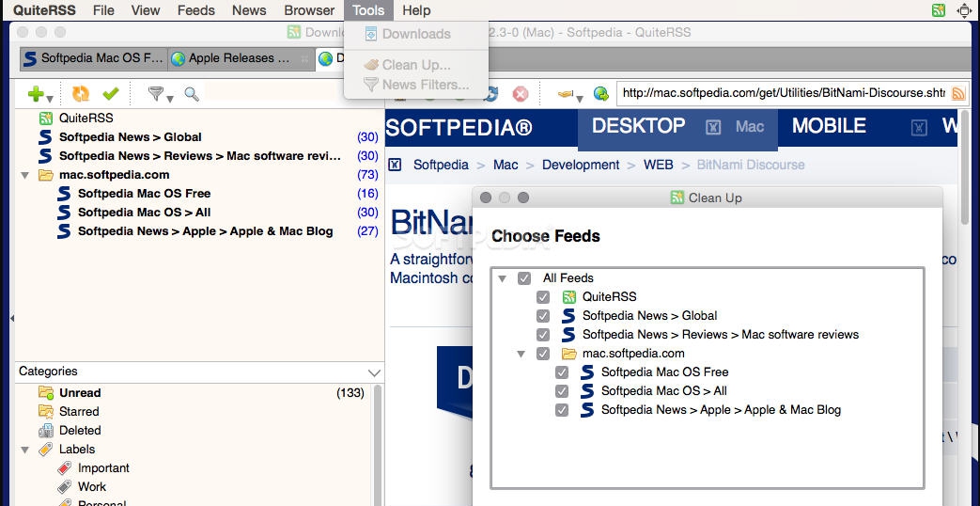The height and width of the screenshot is (506, 980).
Task: Click the Deleted category trash icon
Action: pos(46,431)
